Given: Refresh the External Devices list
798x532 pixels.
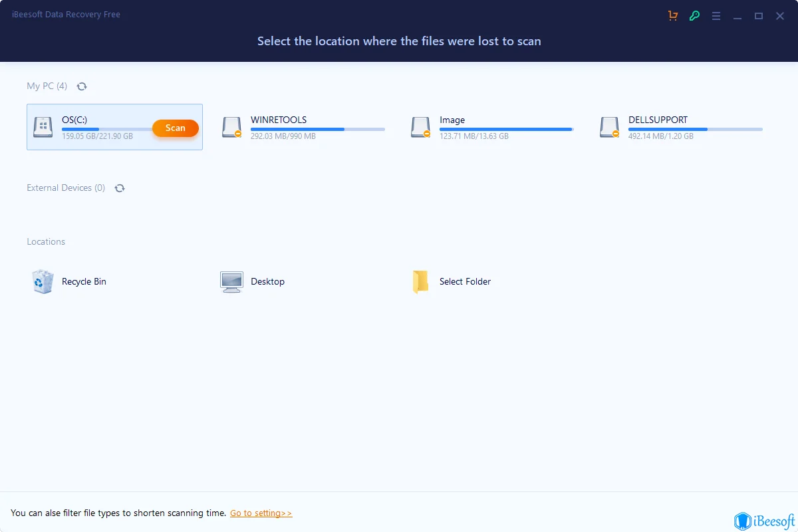Looking at the screenshot, I should pos(120,188).
